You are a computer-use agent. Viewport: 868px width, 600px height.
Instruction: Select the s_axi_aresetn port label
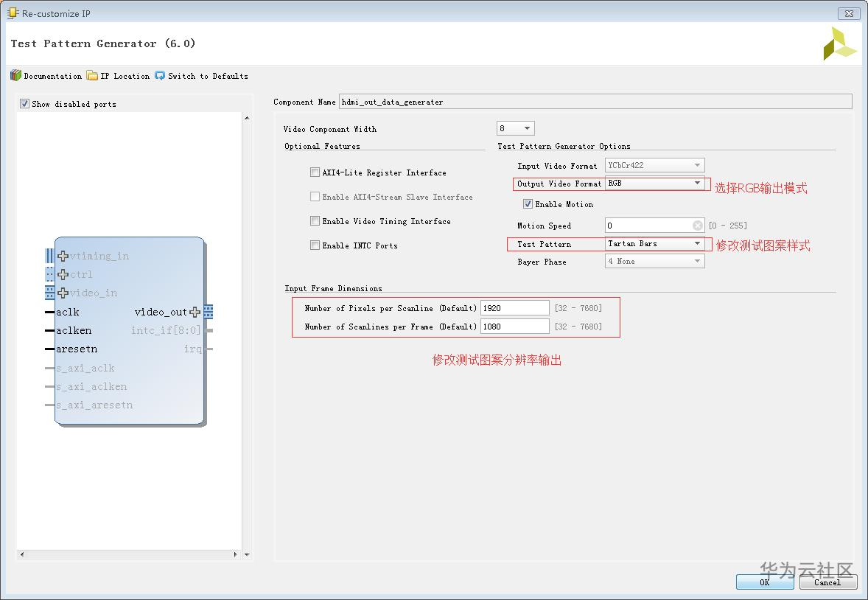[x=94, y=405]
